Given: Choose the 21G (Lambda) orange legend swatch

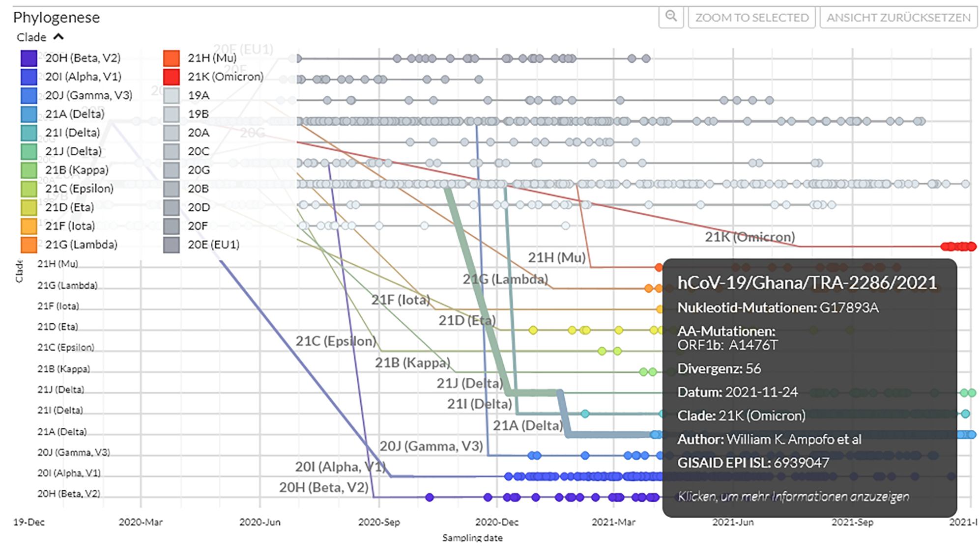Looking at the screenshot, I should [x=29, y=245].
